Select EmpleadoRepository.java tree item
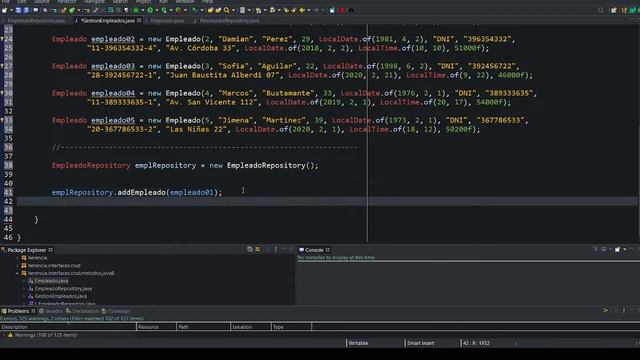Viewport: 640px width, 360px height. click(63, 289)
